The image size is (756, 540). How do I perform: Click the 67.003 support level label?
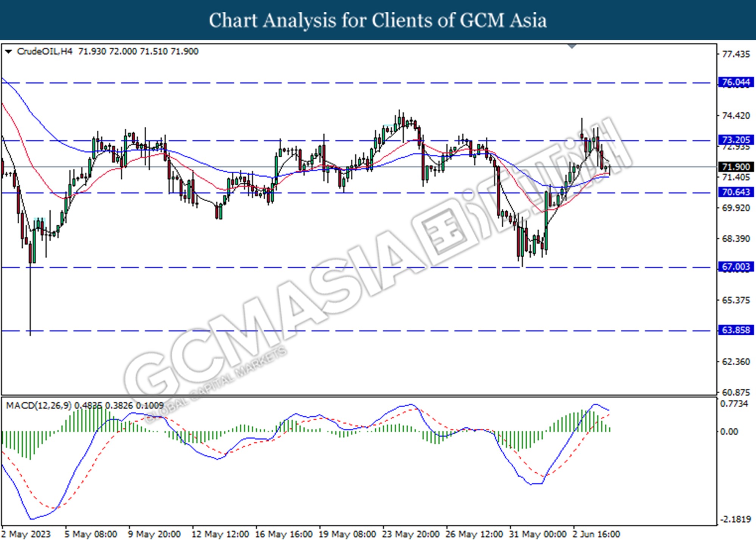coord(736,267)
